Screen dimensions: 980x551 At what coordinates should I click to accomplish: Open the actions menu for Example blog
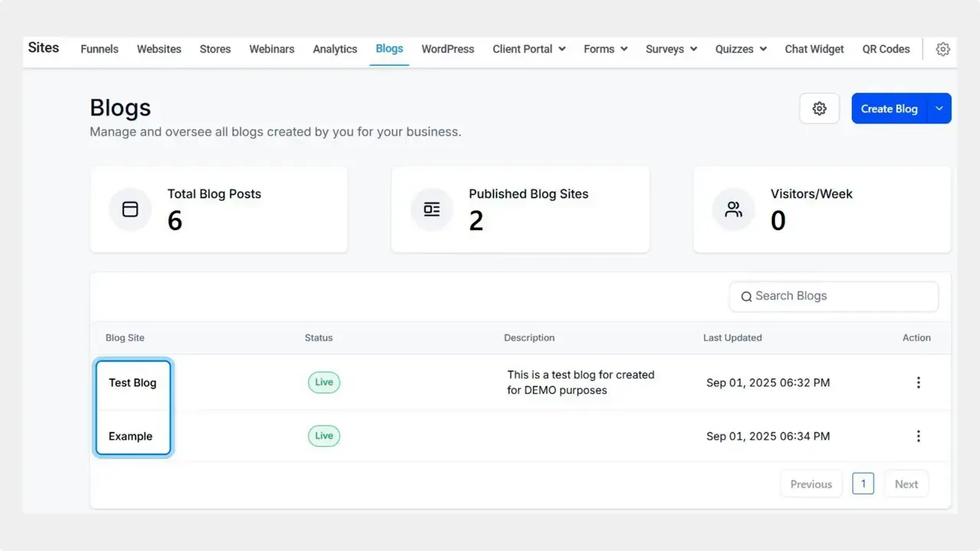point(918,436)
